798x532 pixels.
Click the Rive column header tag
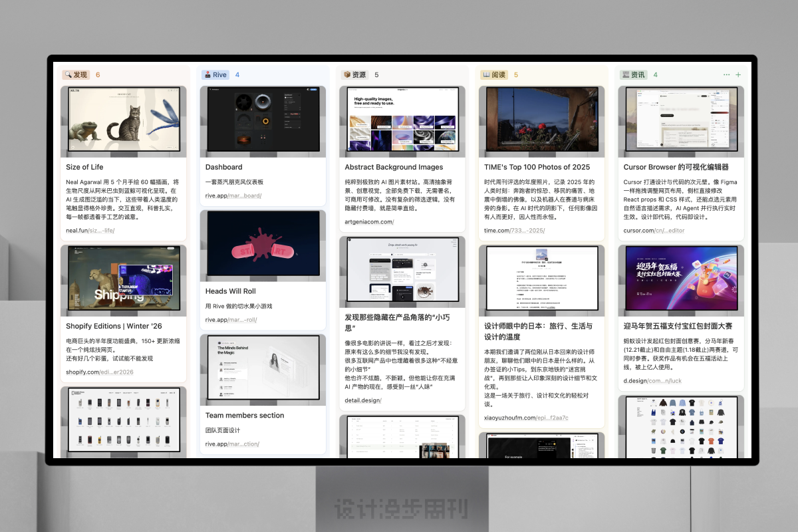point(215,75)
